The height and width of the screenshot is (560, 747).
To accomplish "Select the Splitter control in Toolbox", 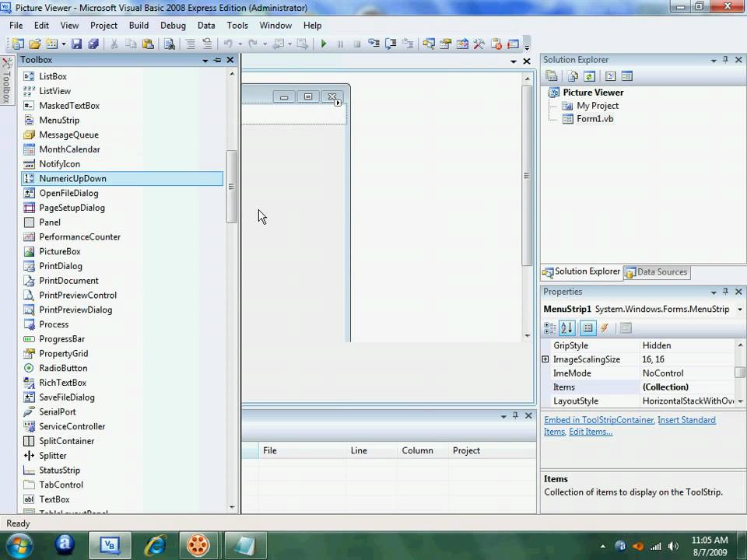I will tap(122, 456).
